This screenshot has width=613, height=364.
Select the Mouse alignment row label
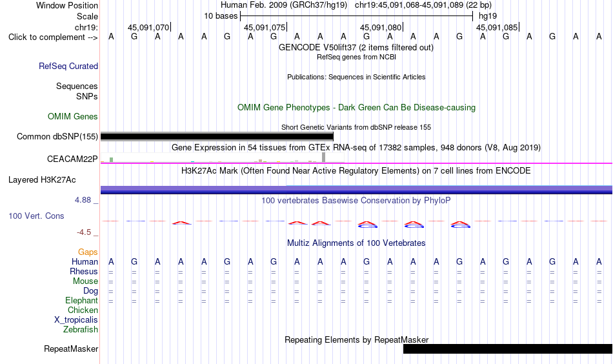(86, 281)
